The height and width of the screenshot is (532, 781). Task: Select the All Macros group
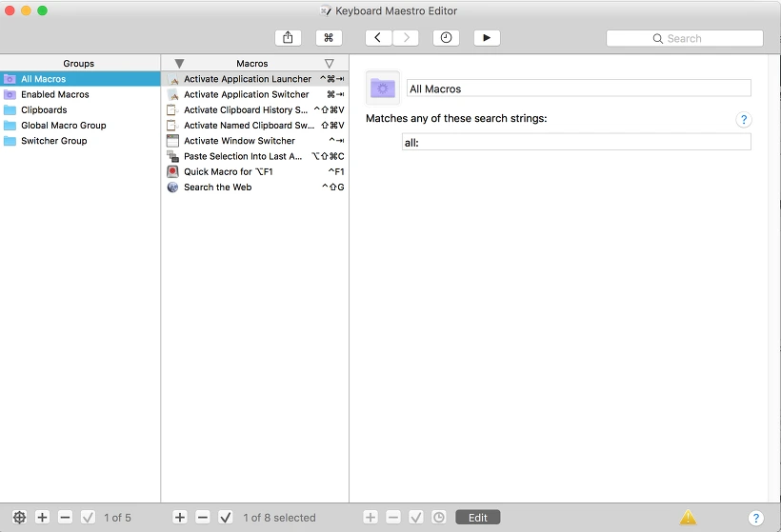[80, 79]
